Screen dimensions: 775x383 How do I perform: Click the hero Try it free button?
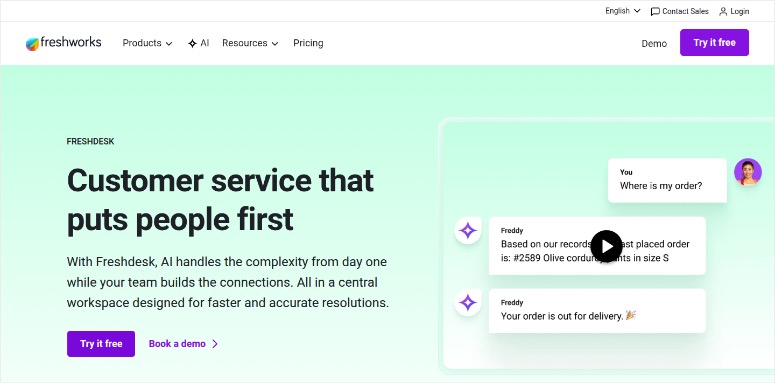tap(101, 344)
